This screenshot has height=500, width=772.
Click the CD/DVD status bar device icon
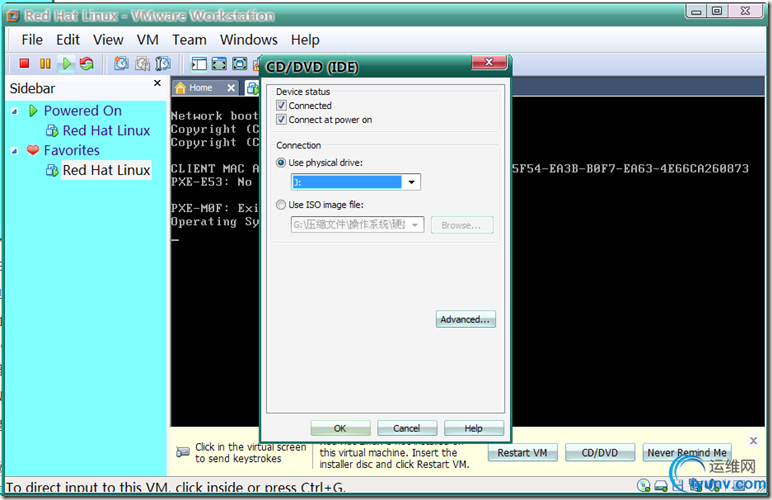[643, 486]
